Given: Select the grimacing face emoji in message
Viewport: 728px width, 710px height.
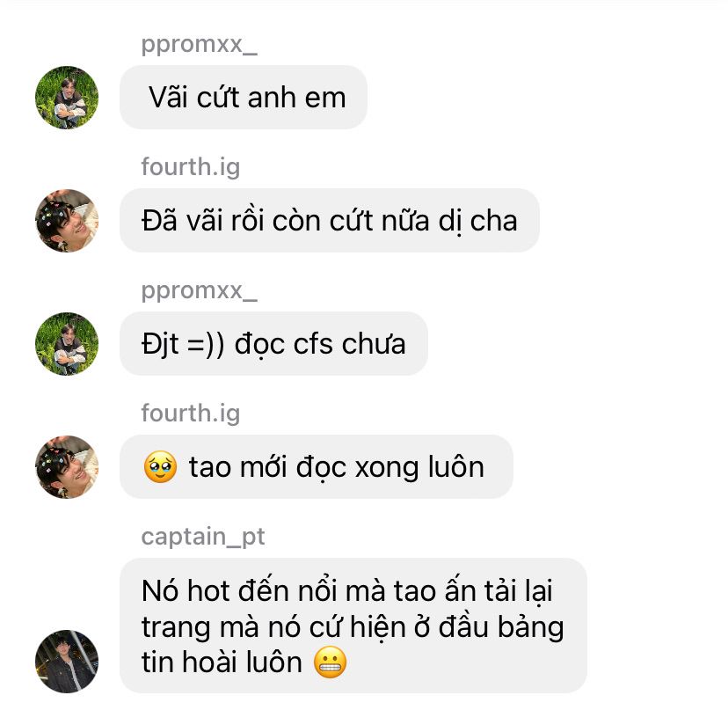Looking at the screenshot, I should coord(330,662).
